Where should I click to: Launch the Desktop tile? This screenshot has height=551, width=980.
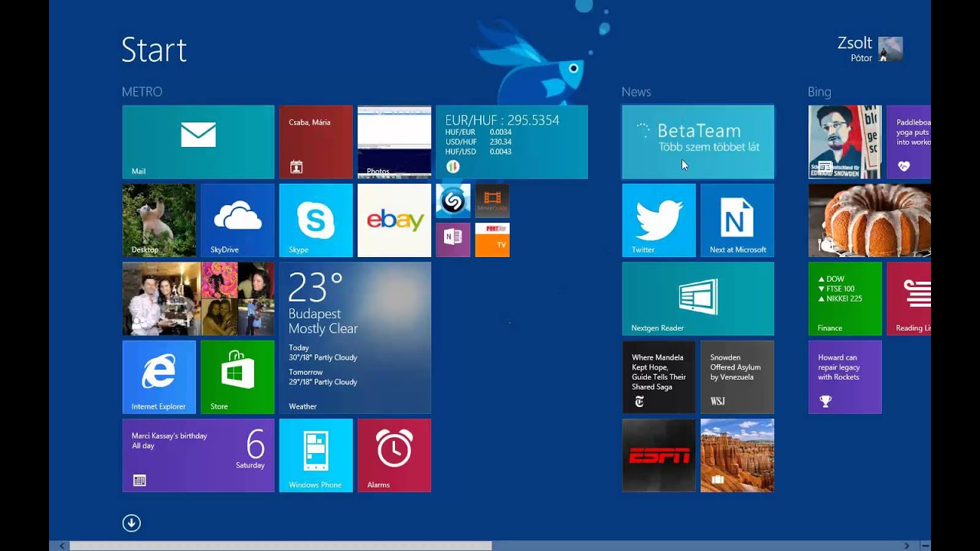coord(159,220)
